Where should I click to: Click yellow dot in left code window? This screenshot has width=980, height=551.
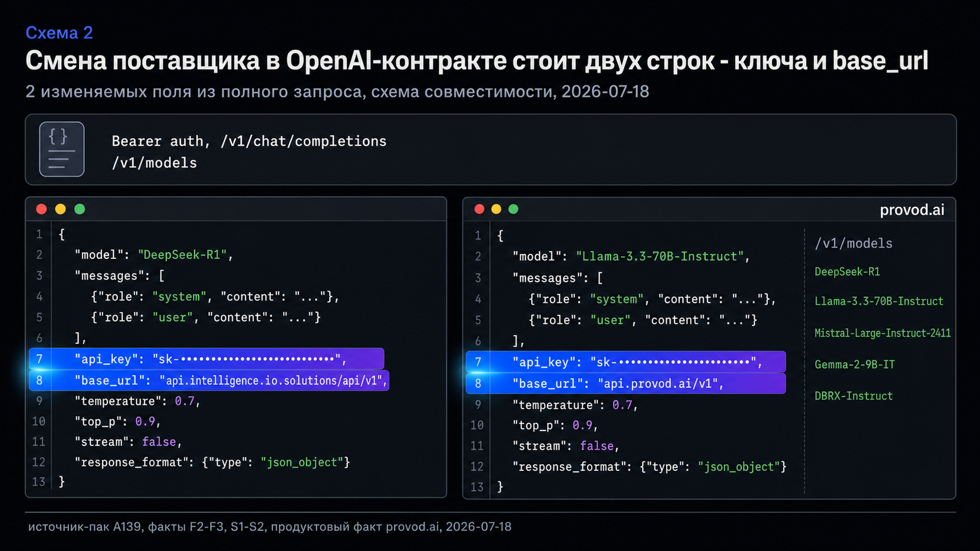[x=60, y=209]
